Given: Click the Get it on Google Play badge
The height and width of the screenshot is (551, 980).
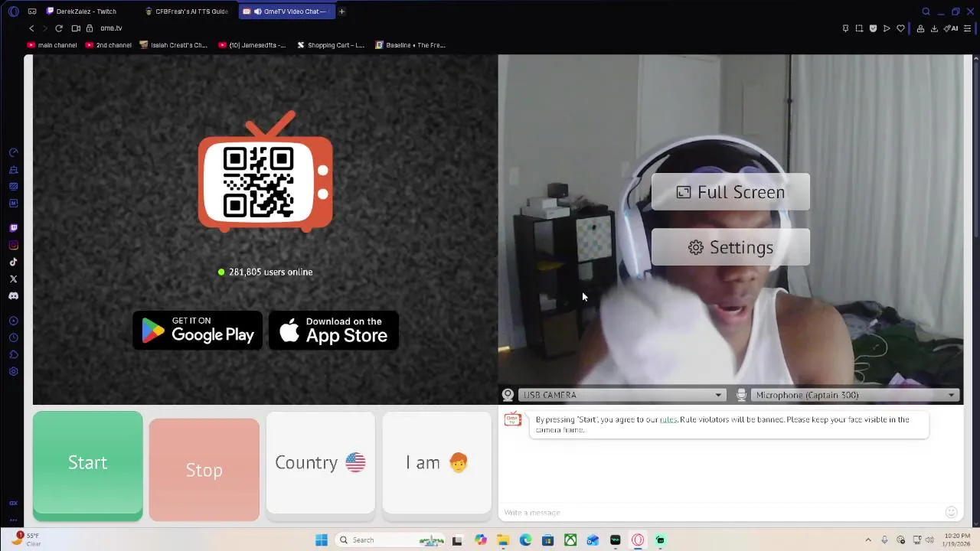Looking at the screenshot, I should (198, 331).
